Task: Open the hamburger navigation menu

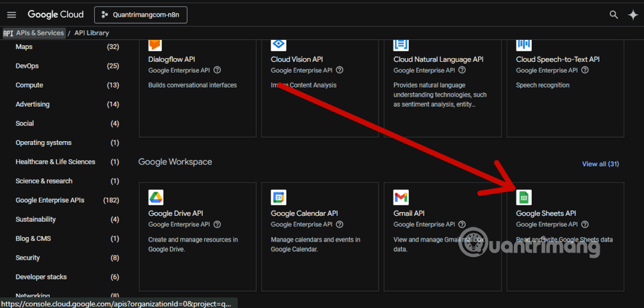Action: click(12, 15)
